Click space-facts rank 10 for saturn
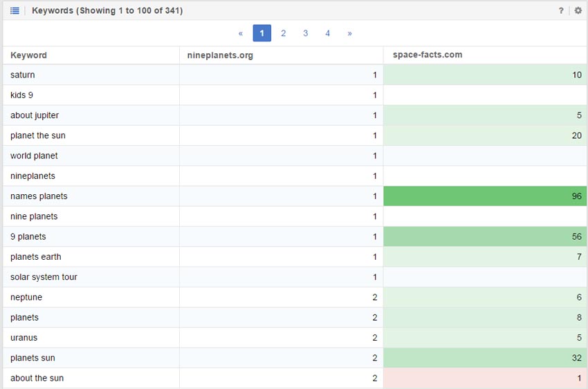This screenshot has width=588, height=389. (485, 75)
